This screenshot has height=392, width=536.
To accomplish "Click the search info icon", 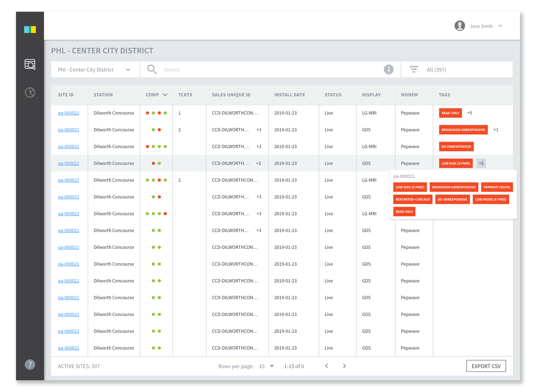I will tap(388, 70).
